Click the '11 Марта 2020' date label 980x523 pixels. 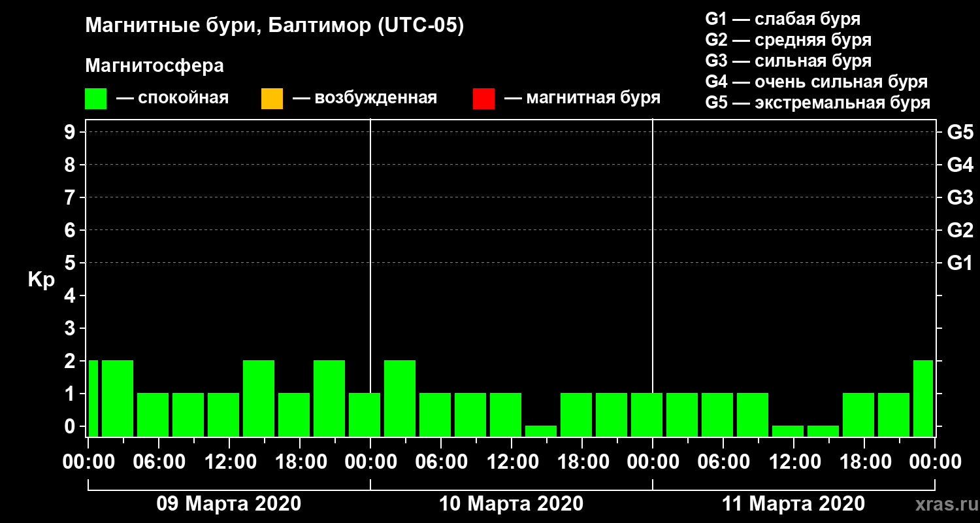point(793,504)
